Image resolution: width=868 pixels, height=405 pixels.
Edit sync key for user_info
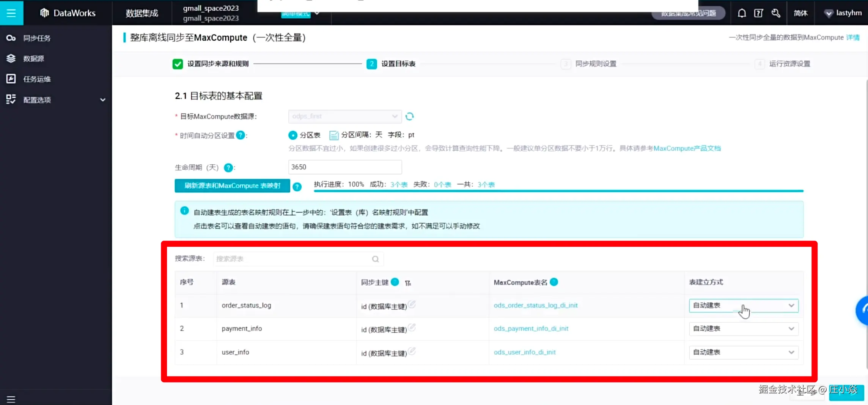coord(412,351)
